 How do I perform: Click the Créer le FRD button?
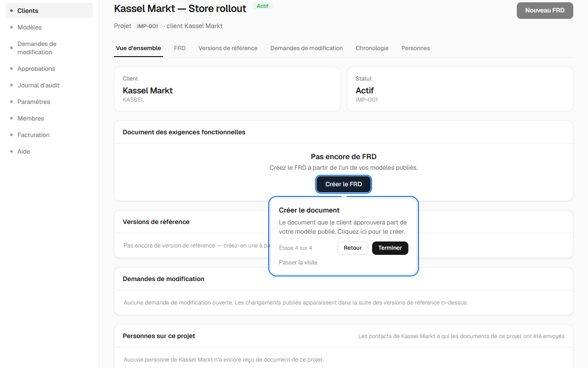[x=344, y=184]
